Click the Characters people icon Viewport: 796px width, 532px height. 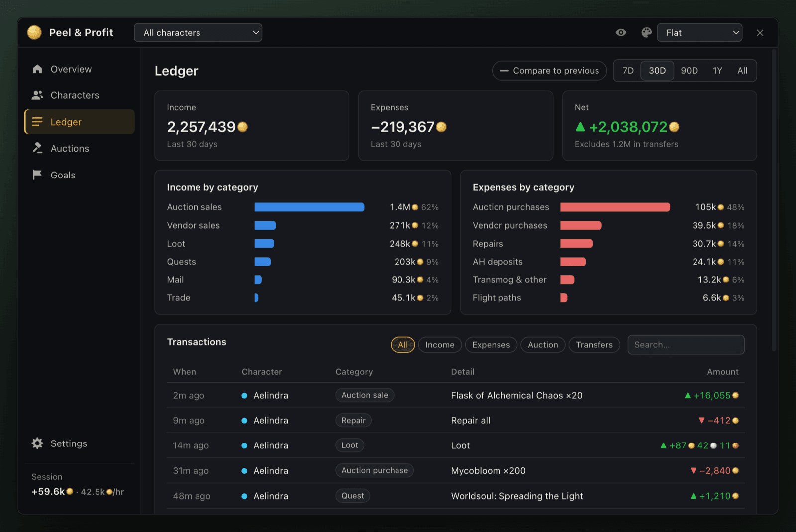click(x=37, y=95)
